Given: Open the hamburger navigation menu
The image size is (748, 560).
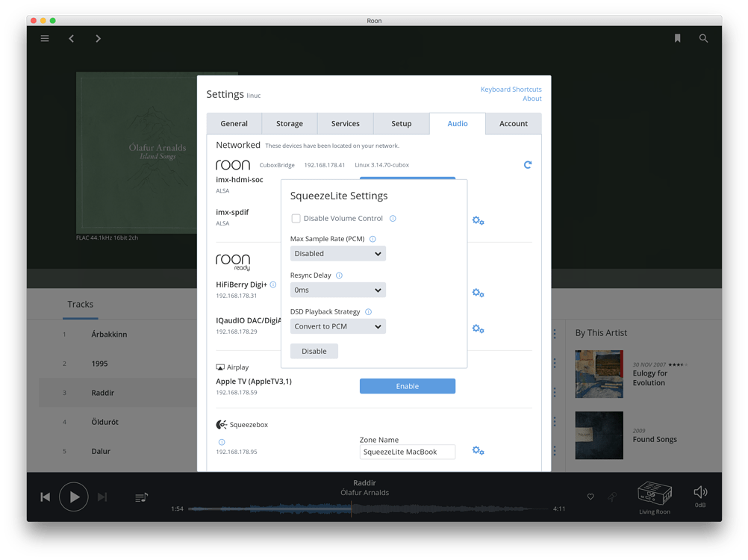Looking at the screenshot, I should [45, 39].
